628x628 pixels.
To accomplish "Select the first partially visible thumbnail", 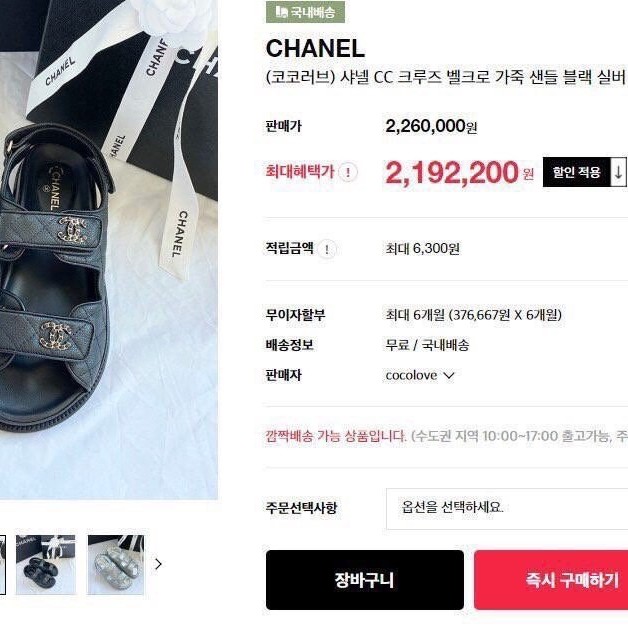I will (x=3, y=565).
